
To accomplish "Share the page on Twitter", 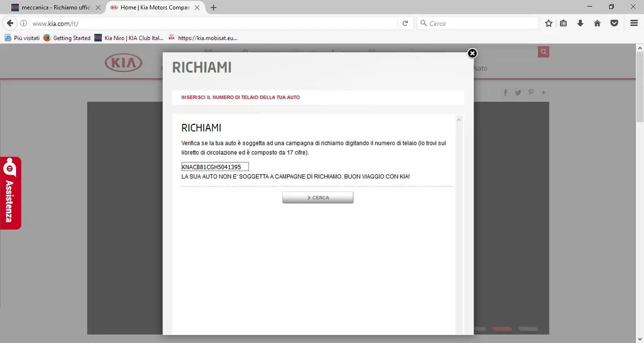I will pyautogui.click(x=518, y=93).
